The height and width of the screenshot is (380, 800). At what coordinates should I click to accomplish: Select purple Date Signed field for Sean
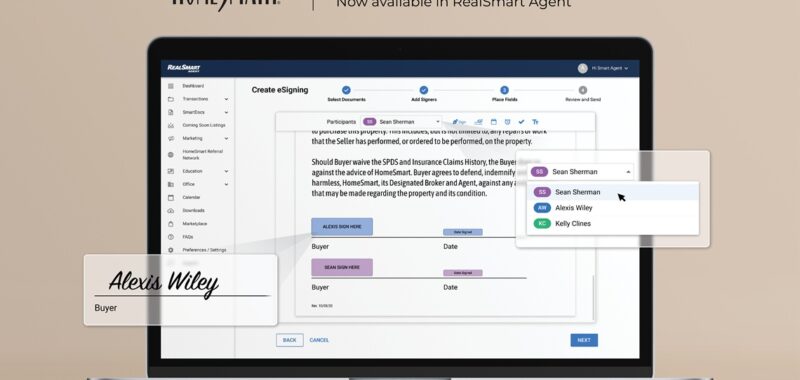tap(463, 273)
